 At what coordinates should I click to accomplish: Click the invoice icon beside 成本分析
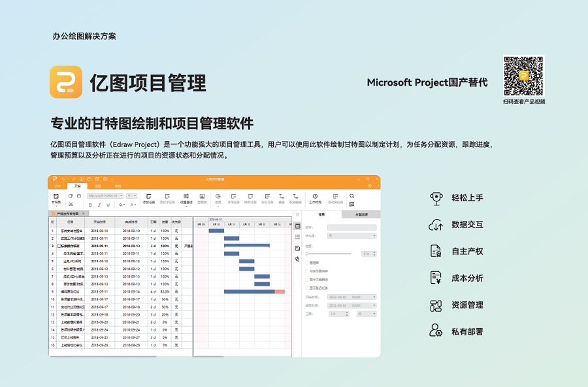pos(436,278)
